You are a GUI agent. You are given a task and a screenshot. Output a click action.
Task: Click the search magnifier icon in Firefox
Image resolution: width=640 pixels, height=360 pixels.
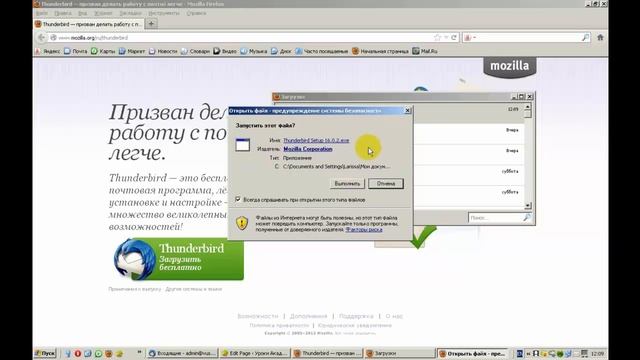click(585, 38)
